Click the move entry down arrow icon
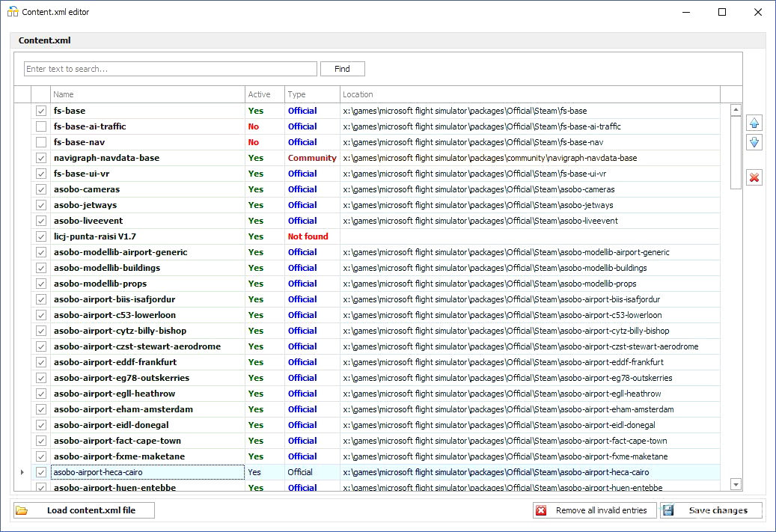This screenshot has width=776, height=532. pos(754,142)
